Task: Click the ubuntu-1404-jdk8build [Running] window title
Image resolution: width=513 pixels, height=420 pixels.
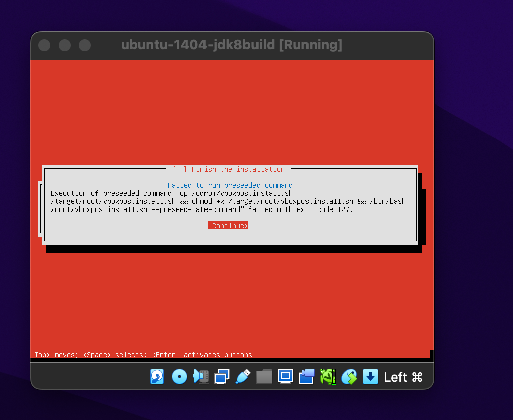Action: (232, 45)
